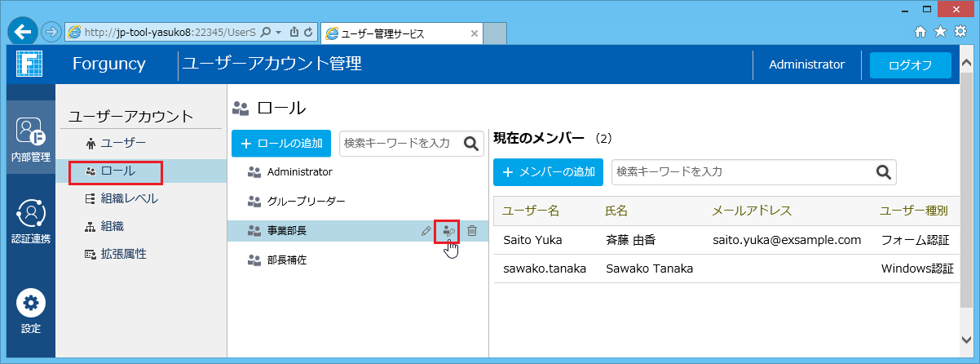Select the 事業部長 role row
Viewport: 980px width, 364px height.
click(x=358, y=231)
